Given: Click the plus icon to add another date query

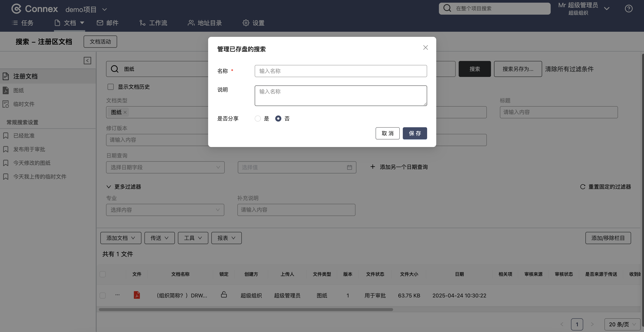Looking at the screenshot, I should 373,167.
